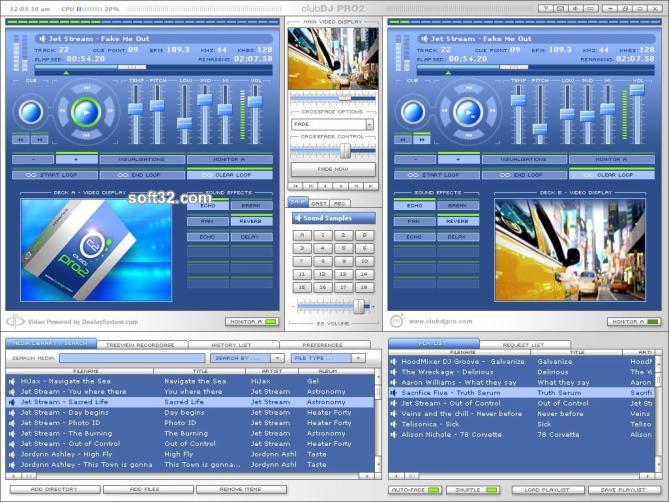Click small rewind button under Deck A's CUE

(20, 139)
